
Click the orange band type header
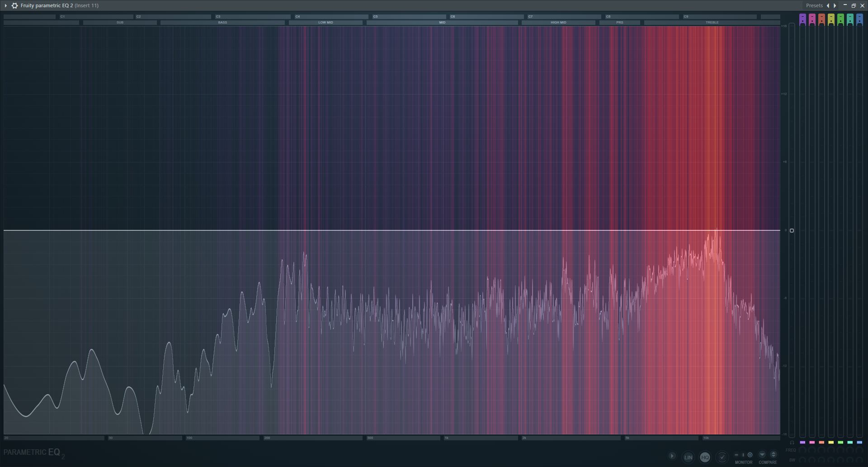point(821,19)
